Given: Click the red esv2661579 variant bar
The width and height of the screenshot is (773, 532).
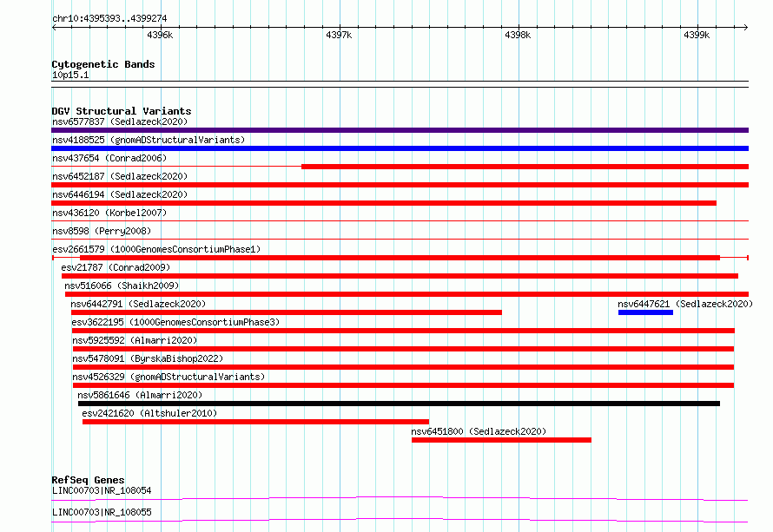Looking at the screenshot, I should (400, 258).
